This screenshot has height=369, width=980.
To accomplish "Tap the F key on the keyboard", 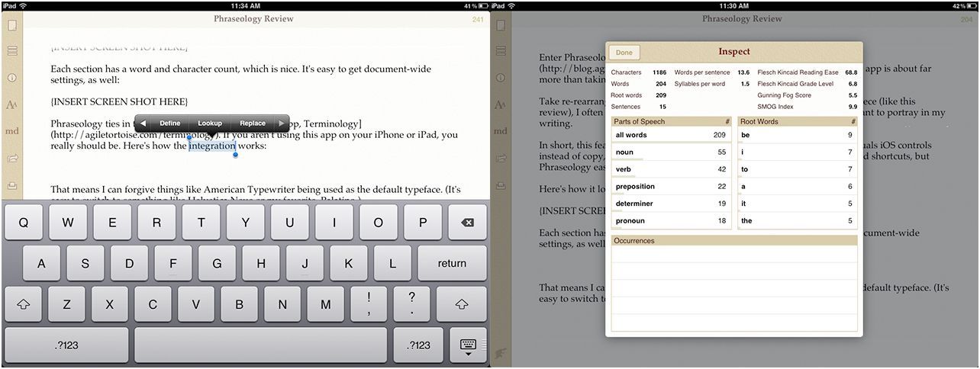I will (173, 263).
